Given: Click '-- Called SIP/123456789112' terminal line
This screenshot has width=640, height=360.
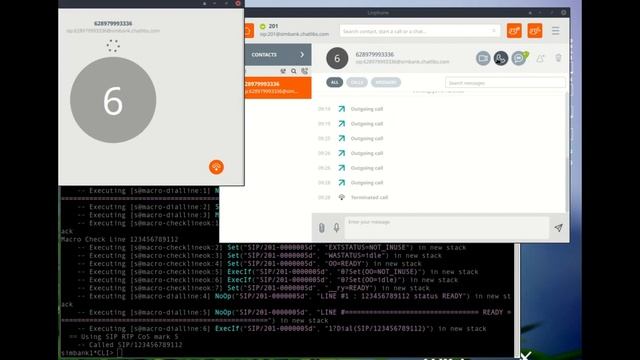Looking at the screenshot, I should 130,345.
